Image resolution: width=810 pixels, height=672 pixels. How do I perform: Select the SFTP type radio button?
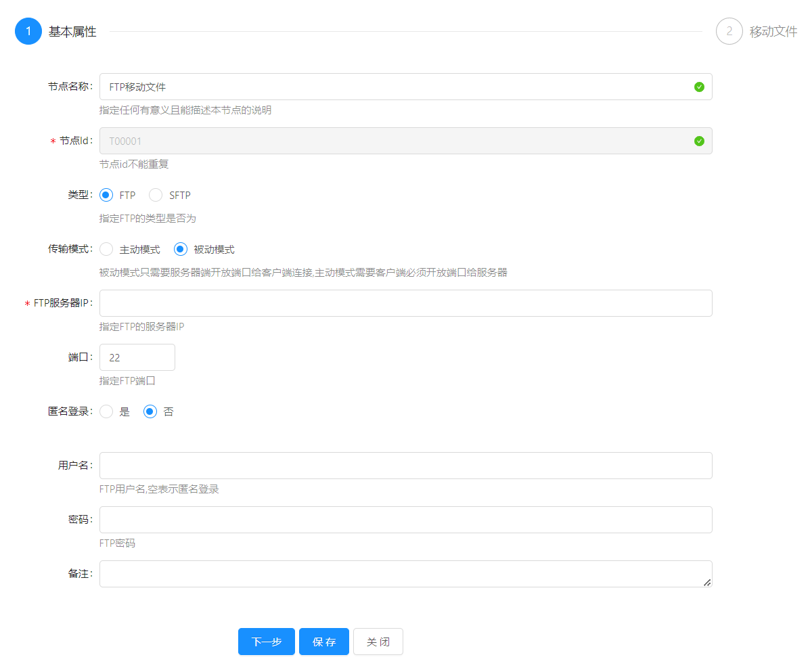coord(156,195)
